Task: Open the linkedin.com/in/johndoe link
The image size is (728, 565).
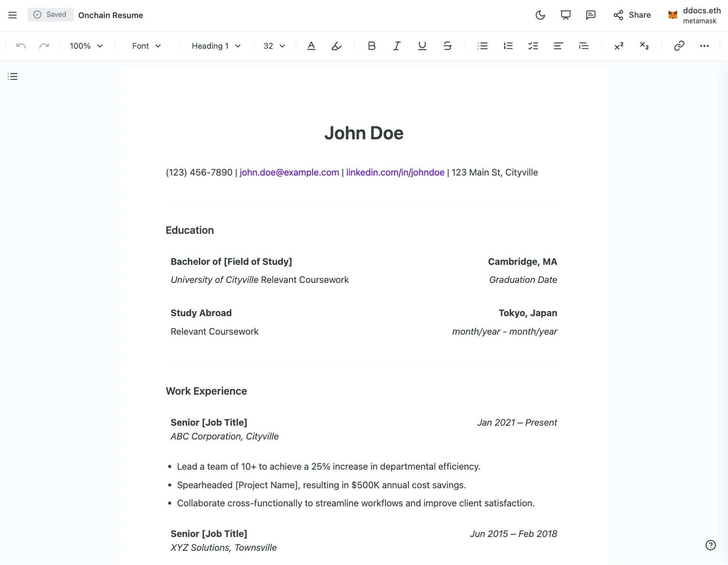Action: (x=395, y=172)
